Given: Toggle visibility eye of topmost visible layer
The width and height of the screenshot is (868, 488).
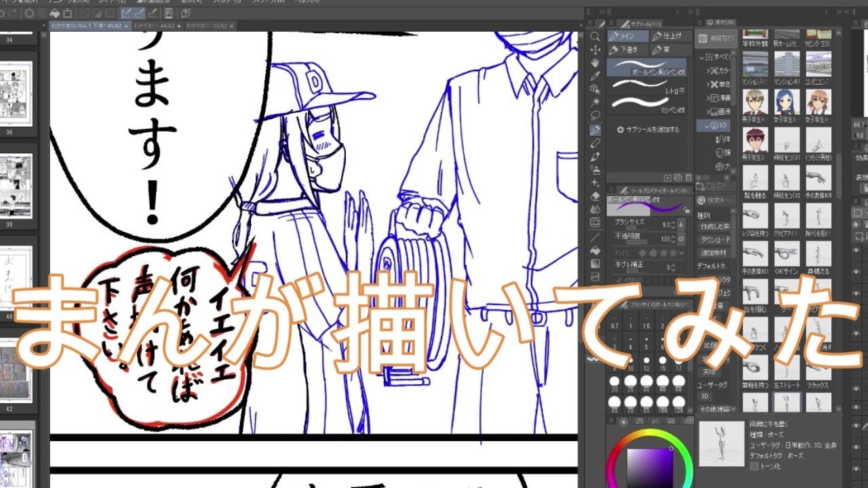Looking at the screenshot, I should click(x=856, y=250).
